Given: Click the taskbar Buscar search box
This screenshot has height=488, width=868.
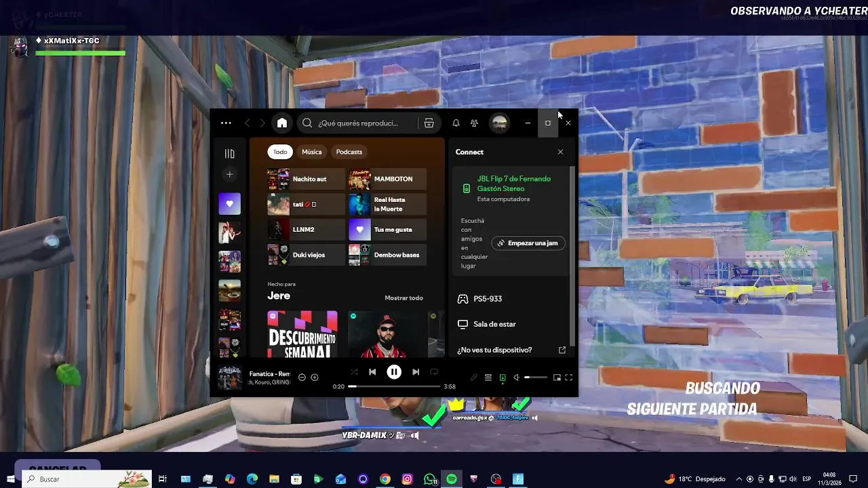Looking at the screenshot, I should [x=87, y=479].
